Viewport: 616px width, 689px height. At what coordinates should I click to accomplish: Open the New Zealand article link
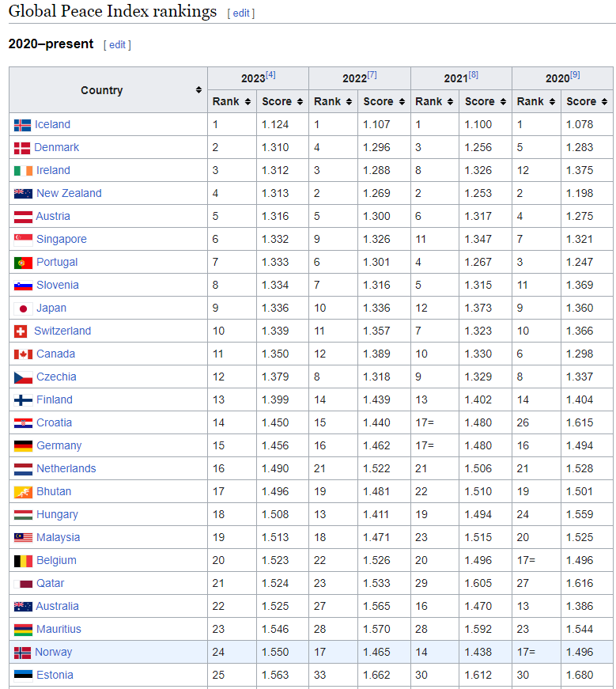pos(69,193)
